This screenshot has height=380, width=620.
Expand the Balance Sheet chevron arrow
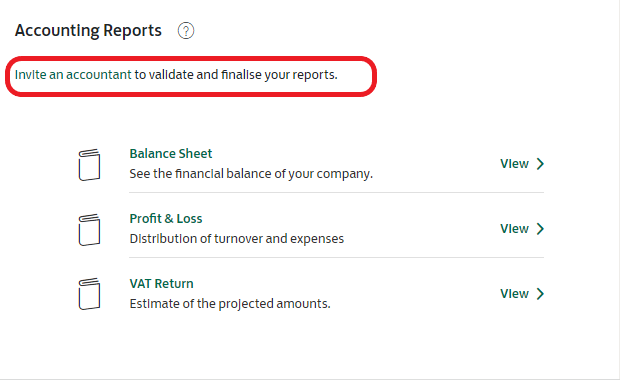coord(540,164)
